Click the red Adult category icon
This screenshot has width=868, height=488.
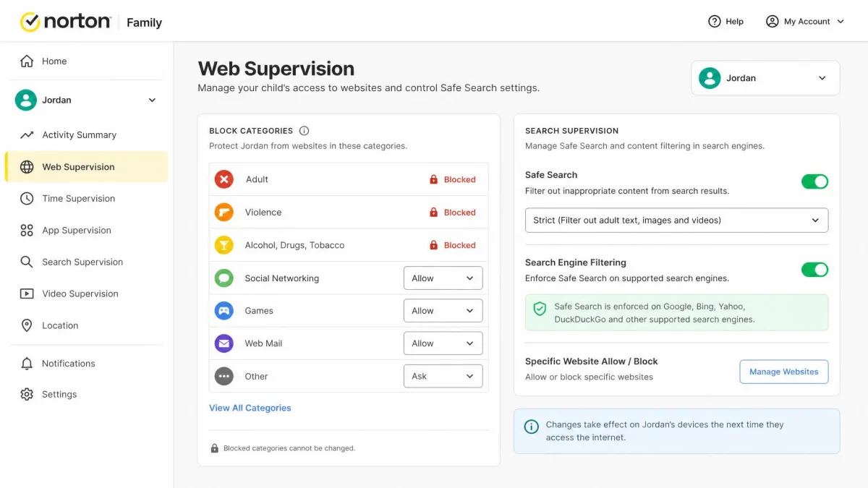click(x=224, y=179)
